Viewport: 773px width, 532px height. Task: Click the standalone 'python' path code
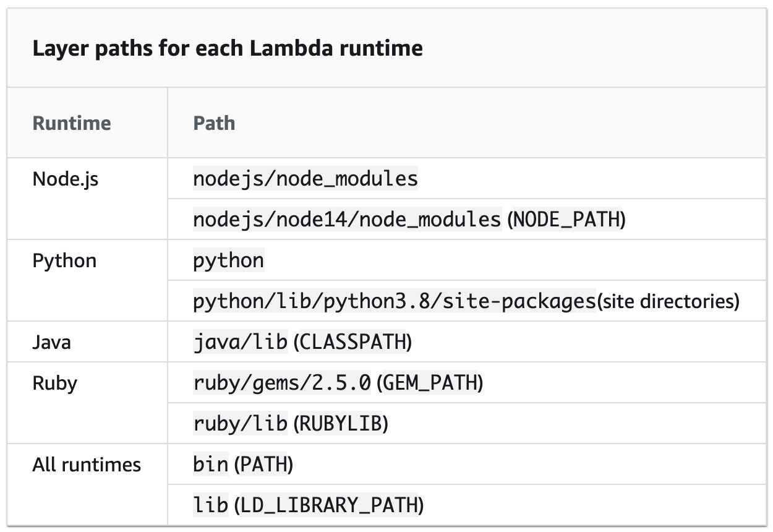(x=228, y=260)
